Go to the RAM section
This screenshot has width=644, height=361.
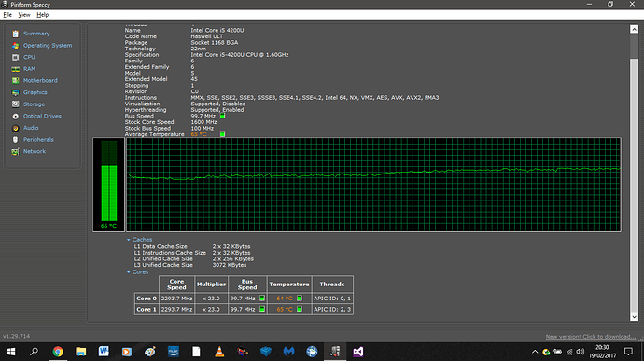click(29, 69)
